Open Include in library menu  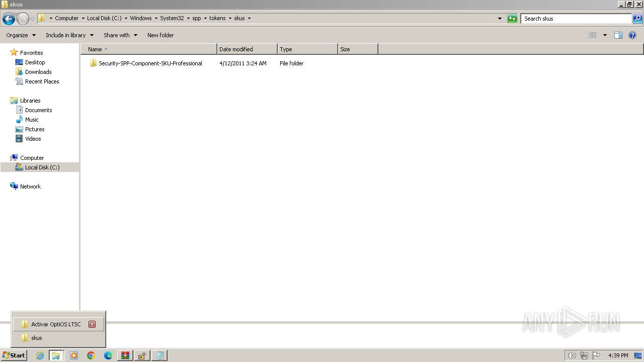(x=69, y=35)
